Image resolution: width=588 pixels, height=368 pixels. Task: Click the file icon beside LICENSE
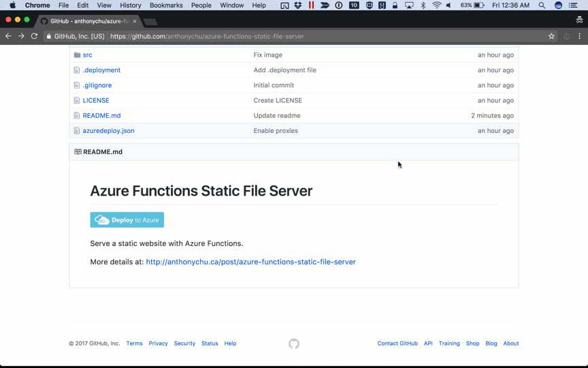[76, 100]
